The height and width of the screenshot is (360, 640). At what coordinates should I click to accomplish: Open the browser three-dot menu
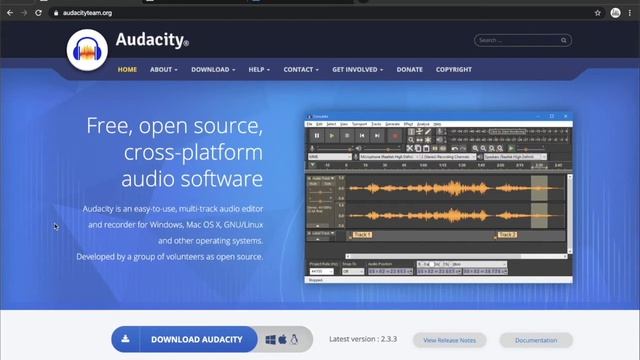point(630,13)
